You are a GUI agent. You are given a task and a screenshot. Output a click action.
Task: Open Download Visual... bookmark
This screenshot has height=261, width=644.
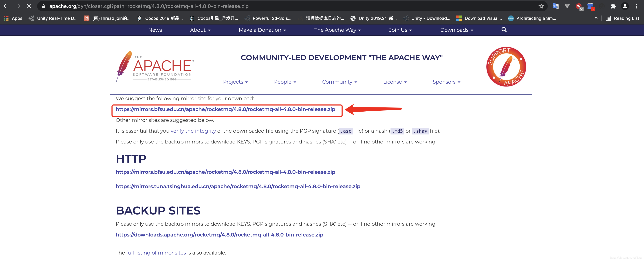479,18
